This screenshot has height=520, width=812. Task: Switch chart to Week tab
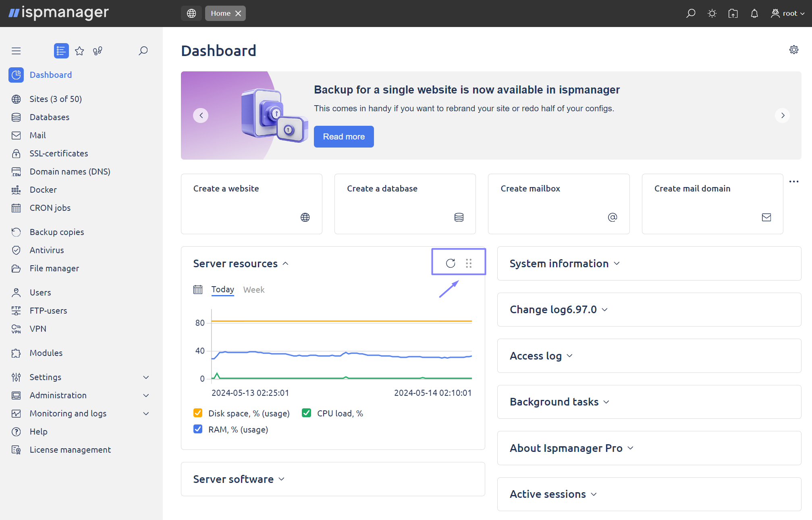(254, 289)
